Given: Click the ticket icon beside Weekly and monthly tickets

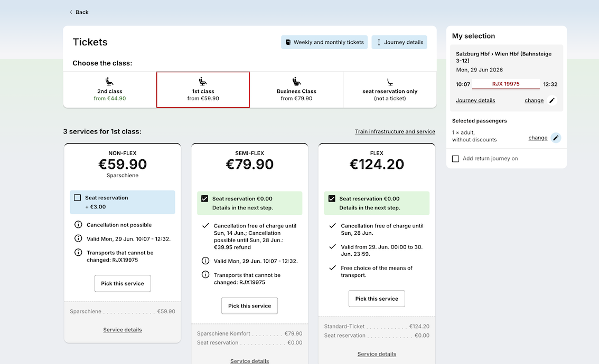Looking at the screenshot, I should [288, 42].
